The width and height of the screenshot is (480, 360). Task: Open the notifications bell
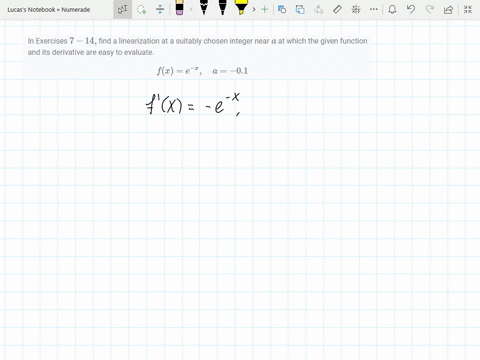[392, 9]
